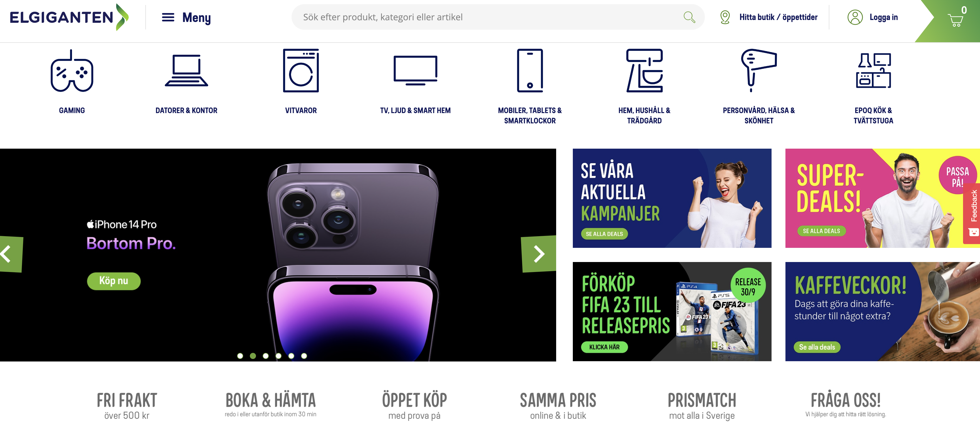Advance carousel with the right arrow
This screenshot has width=980, height=424.
click(x=538, y=254)
